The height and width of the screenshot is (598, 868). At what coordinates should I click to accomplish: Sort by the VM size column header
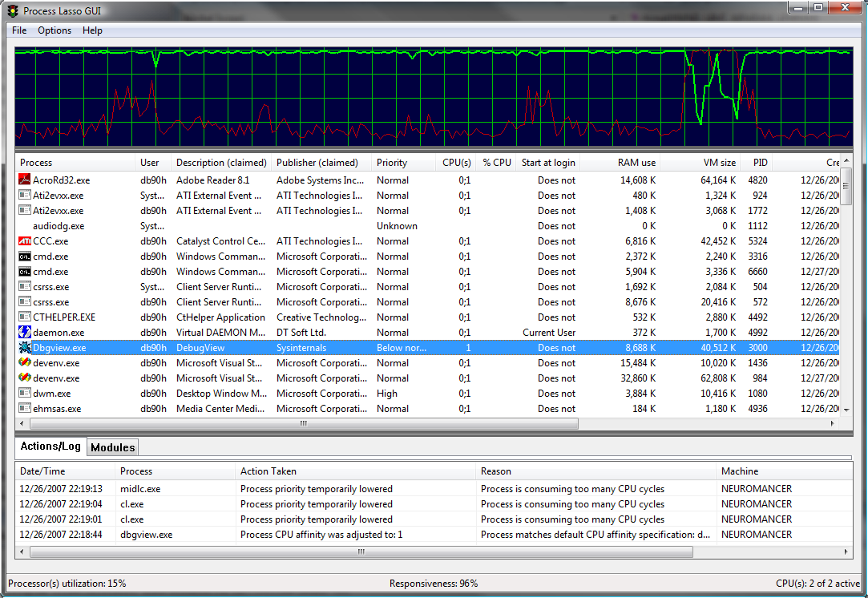point(700,163)
